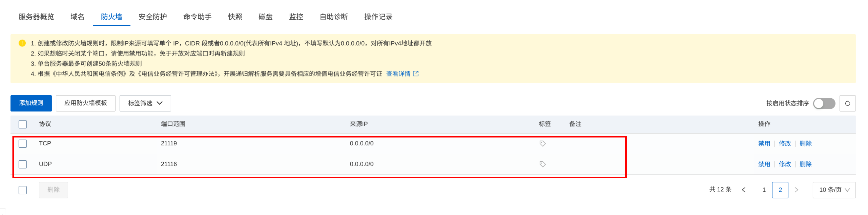Screen dimensions: 868x215
Task: Go to previous page using the left arrow
Action: (x=744, y=190)
